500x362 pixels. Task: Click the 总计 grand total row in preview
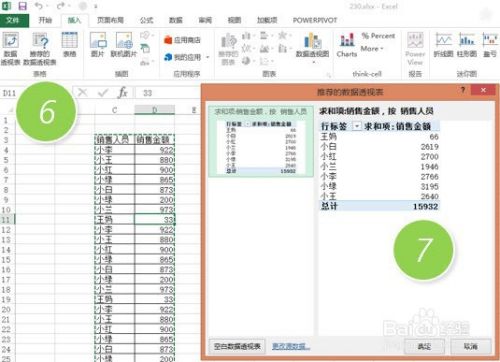(379, 206)
